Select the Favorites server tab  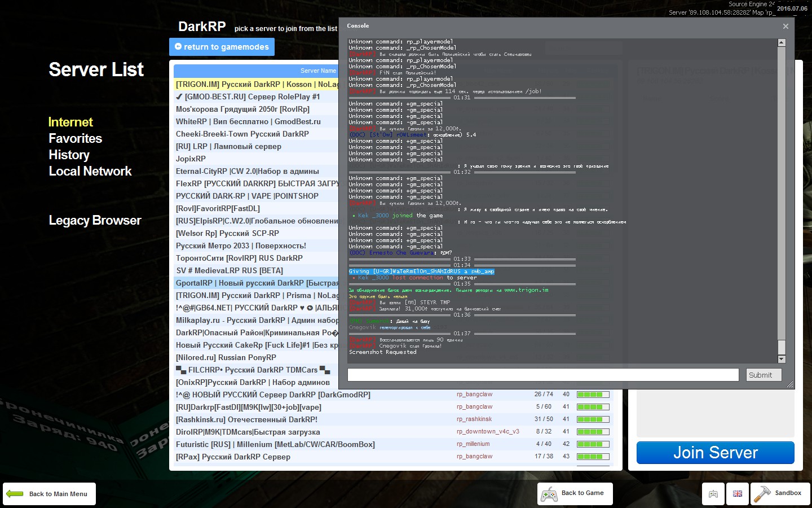(x=75, y=138)
